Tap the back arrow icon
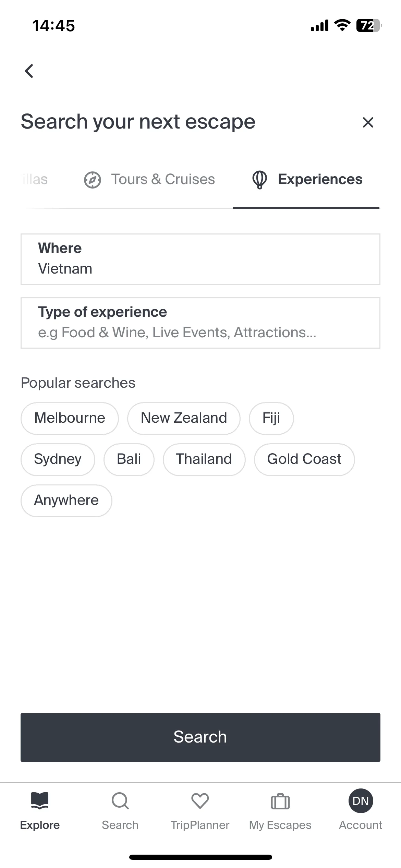Screen dimensions: 401x868 [29, 71]
